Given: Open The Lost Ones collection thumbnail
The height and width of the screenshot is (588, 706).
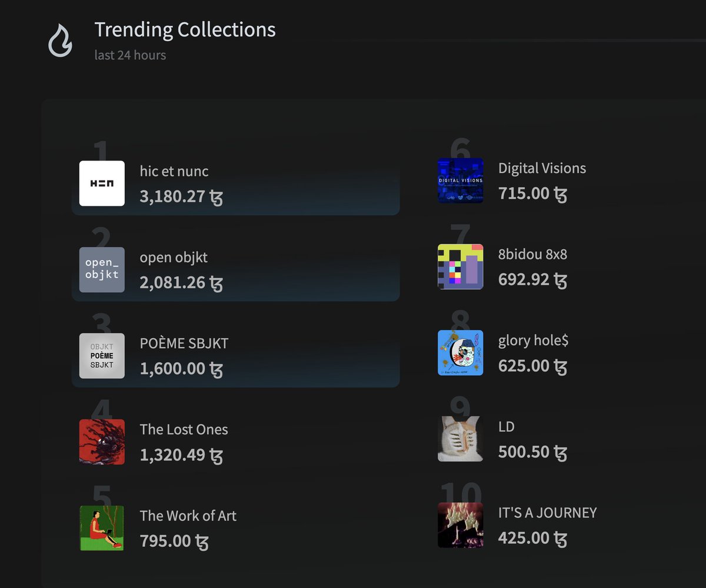Looking at the screenshot, I should (x=102, y=442).
